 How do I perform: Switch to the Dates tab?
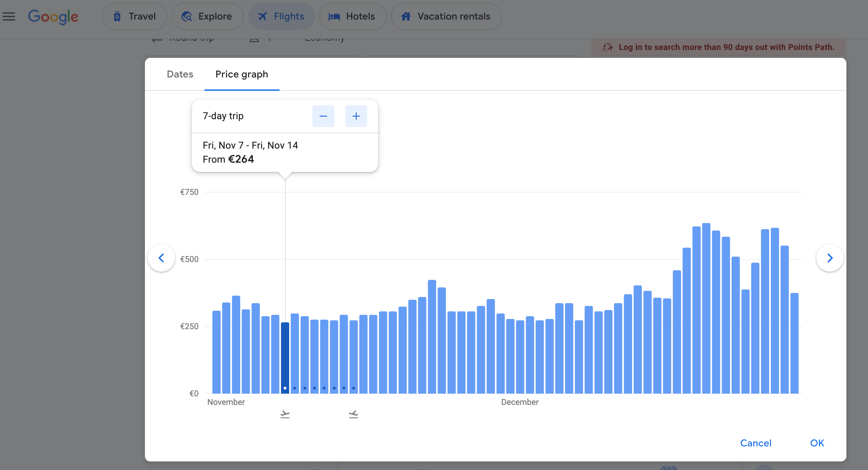point(180,74)
